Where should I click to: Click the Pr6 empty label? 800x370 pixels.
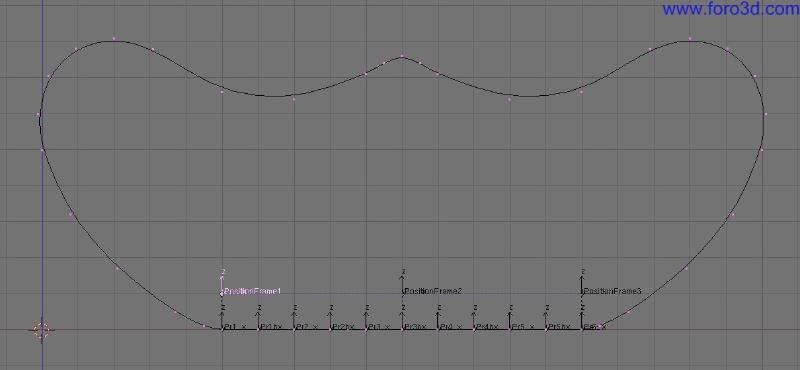[x=590, y=327]
